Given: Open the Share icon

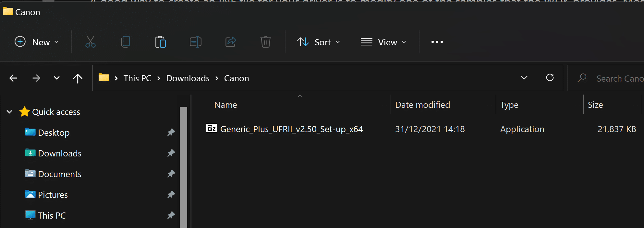Looking at the screenshot, I should tap(230, 42).
